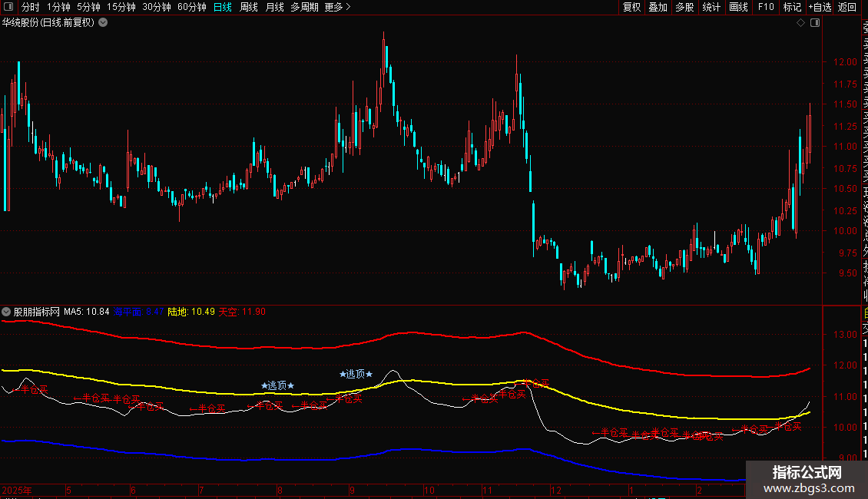Click the MA5: 10.84 value label
The width and height of the screenshot is (868, 499).
coord(86,312)
